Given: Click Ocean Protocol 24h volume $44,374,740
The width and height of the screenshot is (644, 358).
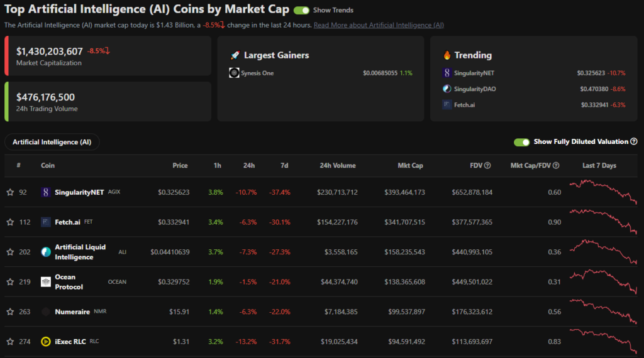Looking at the screenshot, I should [x=339, y=282].
